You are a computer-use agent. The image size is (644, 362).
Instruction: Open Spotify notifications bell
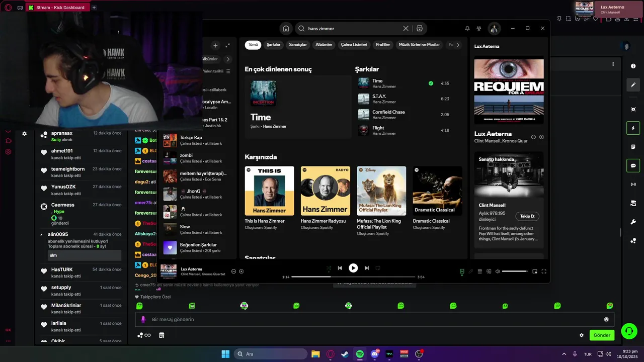pos(467,29)
